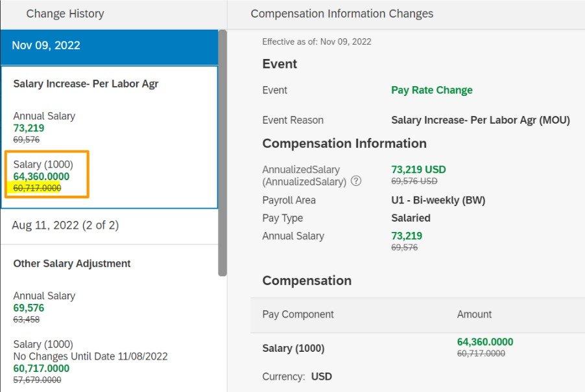585x392 pixels.
Task: Click the Salaried pay type value
Action: [x=411, y=218]
